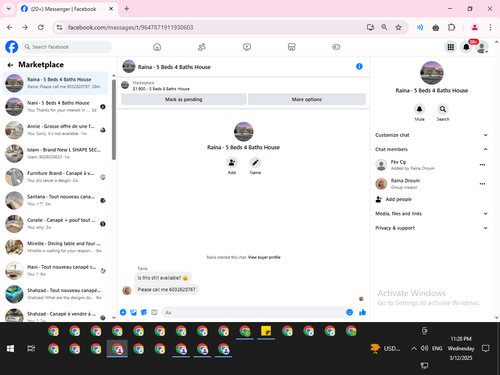Open the Facebook menu grid icon
Image resolution: width=500 pixels, height=375 pixels.
point(451,47)
